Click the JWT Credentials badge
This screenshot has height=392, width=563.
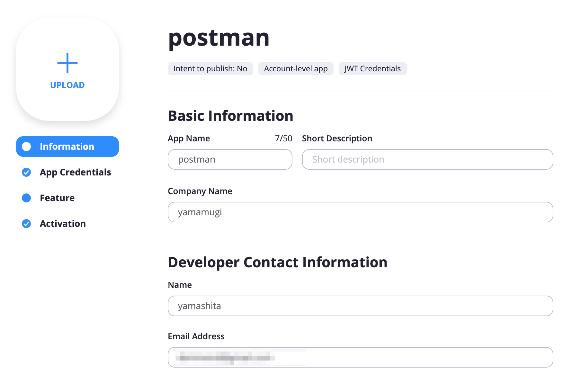[x=373, y=69]
